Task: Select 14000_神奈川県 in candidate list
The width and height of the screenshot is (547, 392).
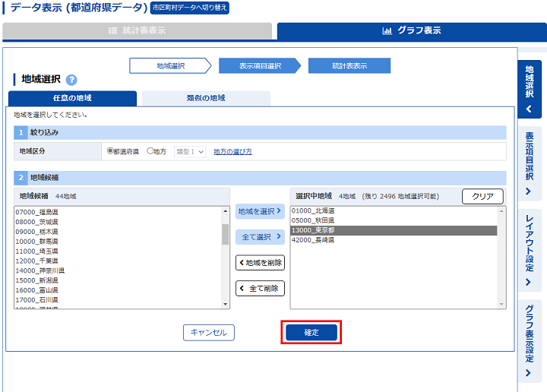Action: (118, 270)
